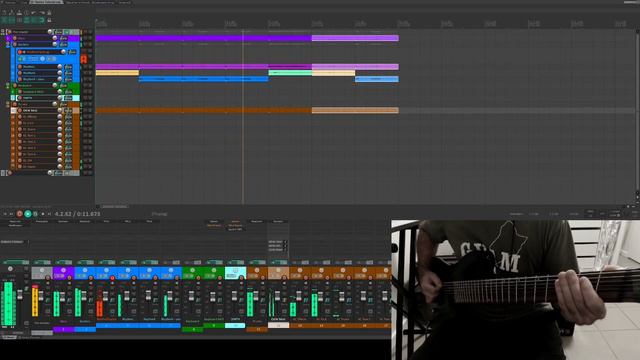Click the master track volume knob
This screenshot has width=640, height=360.
(50, 32)
